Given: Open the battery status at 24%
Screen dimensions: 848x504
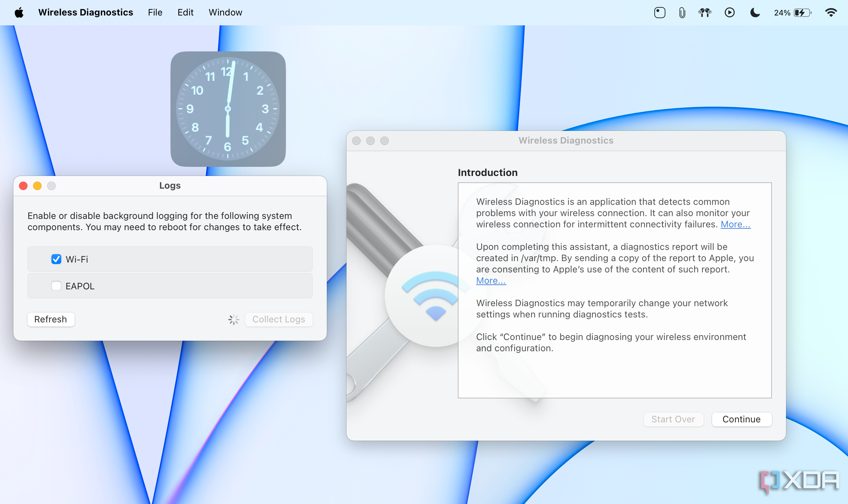Looking at the screenshot, I should click(793, 13).
